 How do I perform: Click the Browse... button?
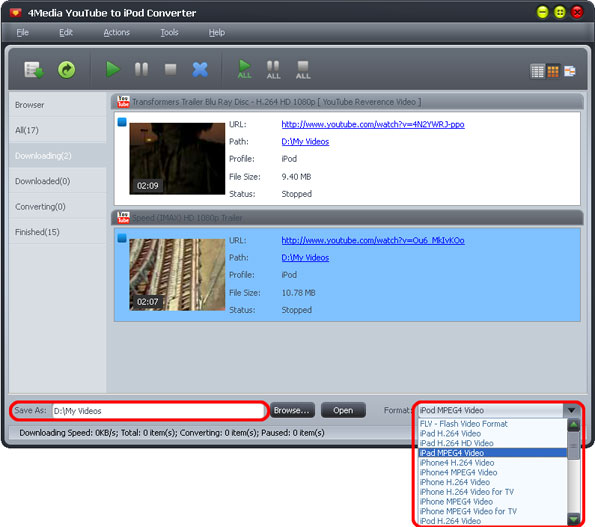tap(292, 410)
